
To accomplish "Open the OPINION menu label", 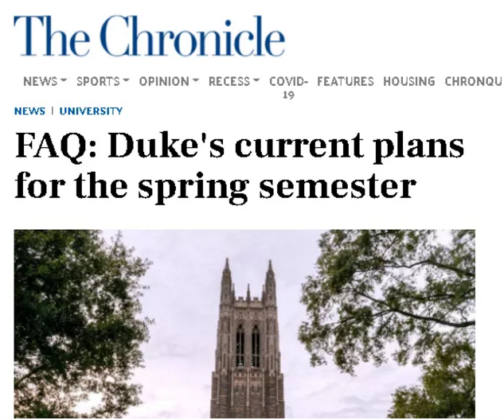I will (x=164, y=81).
